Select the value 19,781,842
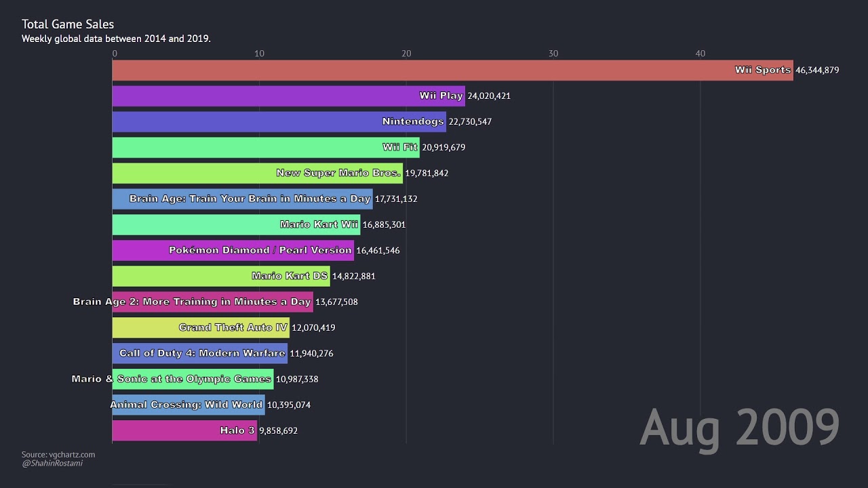Screen dimensions: 868x488 pyautogui.click(x=427, y=173)
